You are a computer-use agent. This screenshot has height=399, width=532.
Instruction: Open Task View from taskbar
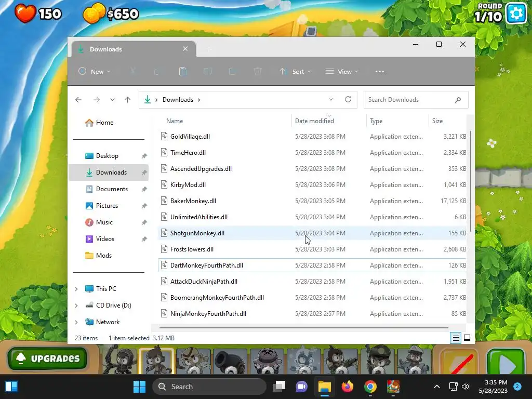pos(279,387)
